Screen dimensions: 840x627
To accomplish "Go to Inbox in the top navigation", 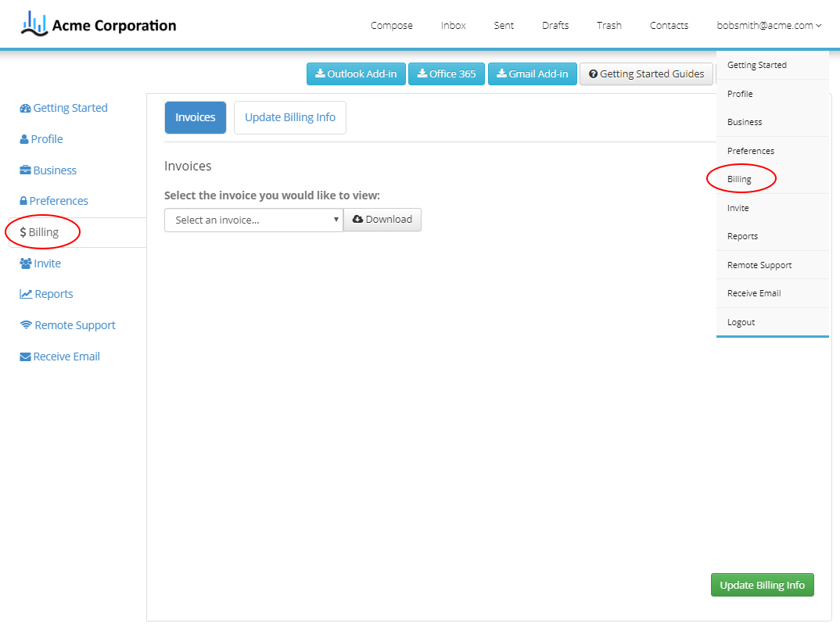I will coord(453,25).
